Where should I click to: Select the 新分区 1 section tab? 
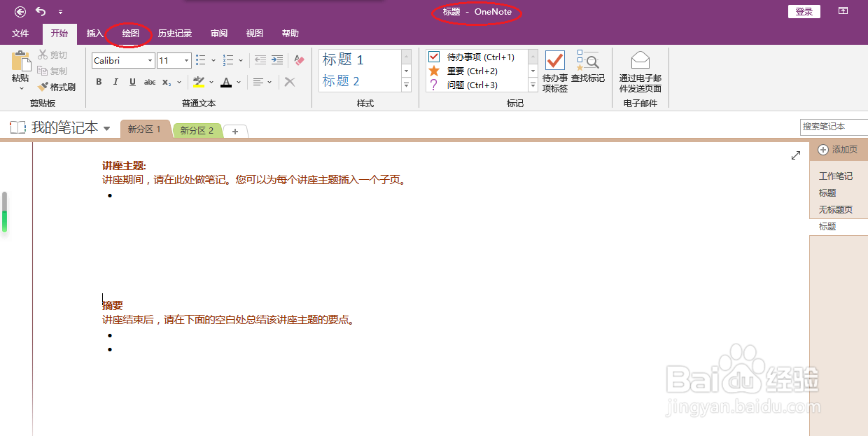click(145, 129)
